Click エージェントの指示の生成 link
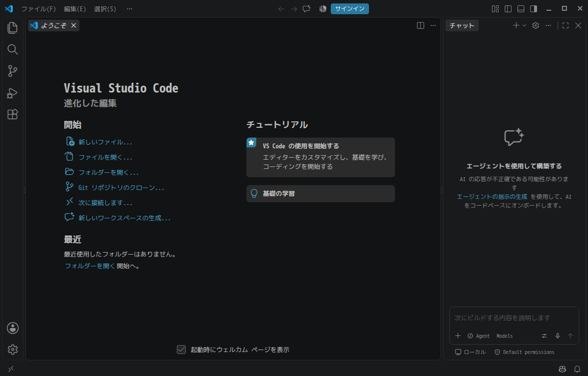Image resolution: width=588 pixels, height=376 pixels. pos(492,196)
